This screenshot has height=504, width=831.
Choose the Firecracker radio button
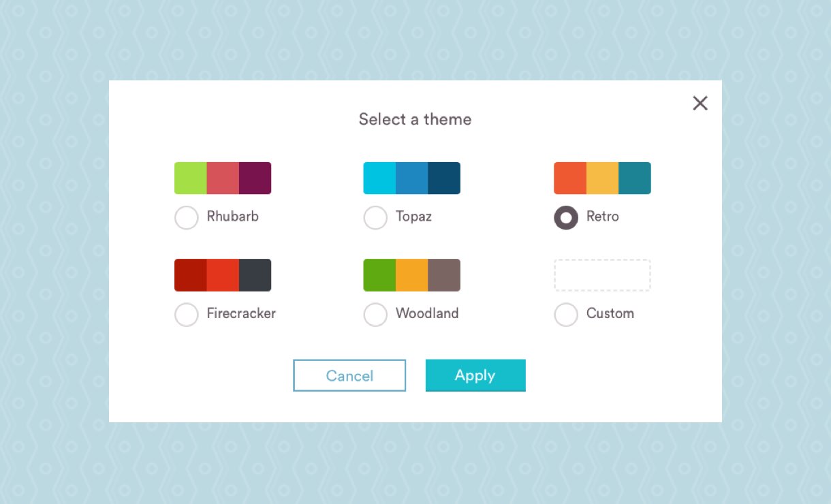187,315
